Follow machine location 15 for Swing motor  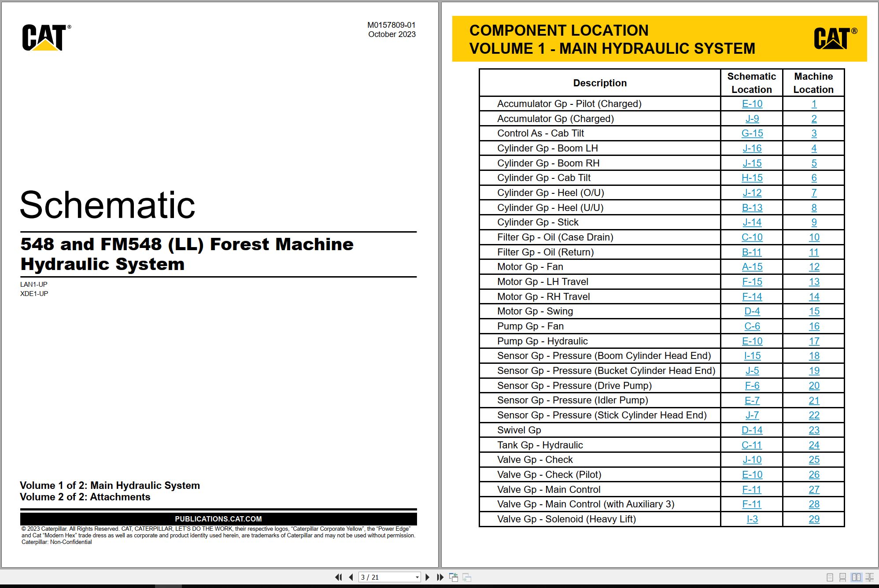814,311
